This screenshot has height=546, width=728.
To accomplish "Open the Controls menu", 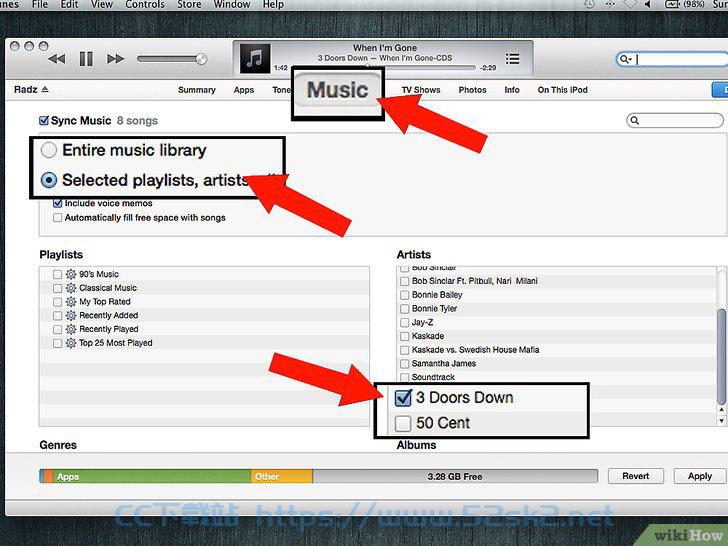I will click(145, 5).
